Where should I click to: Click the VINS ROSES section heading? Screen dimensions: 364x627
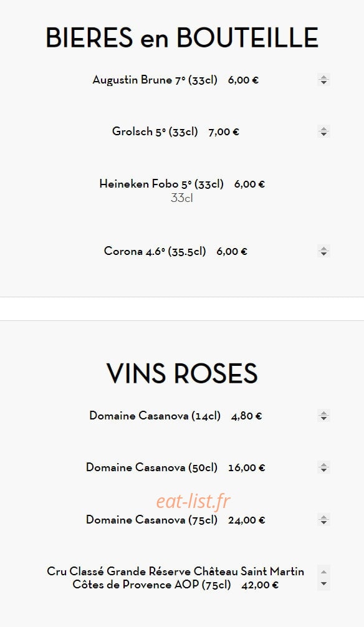[x=182, y=373]
